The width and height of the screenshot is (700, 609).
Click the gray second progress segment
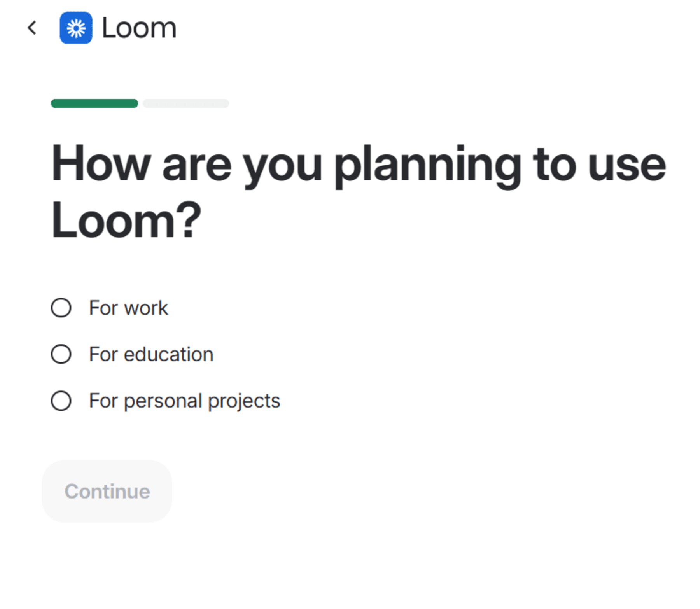tap(185, 103)
